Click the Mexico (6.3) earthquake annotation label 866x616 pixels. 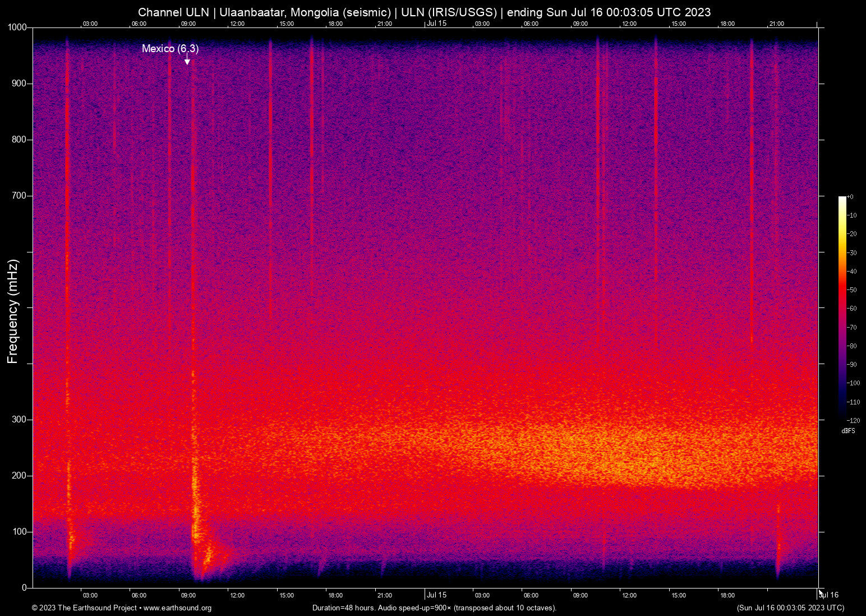pos(170,49)
